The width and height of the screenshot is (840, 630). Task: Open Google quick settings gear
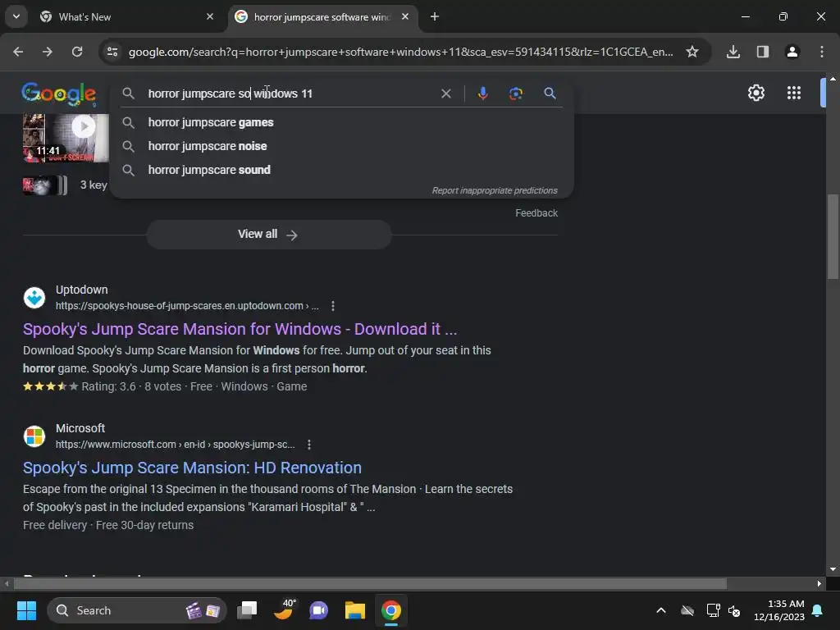[756, 94]
